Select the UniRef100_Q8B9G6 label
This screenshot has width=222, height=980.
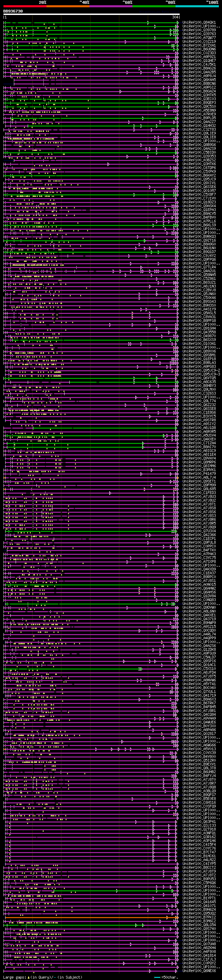199,145
